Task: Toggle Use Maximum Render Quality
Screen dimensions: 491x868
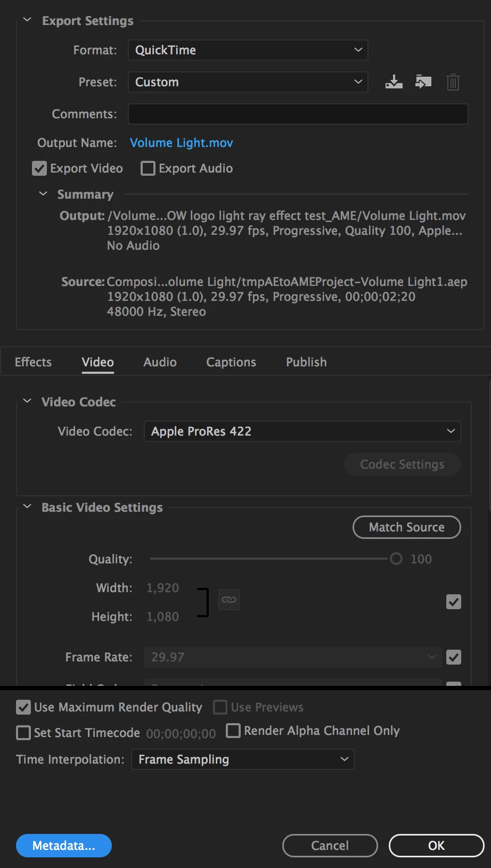Action: 23,707
